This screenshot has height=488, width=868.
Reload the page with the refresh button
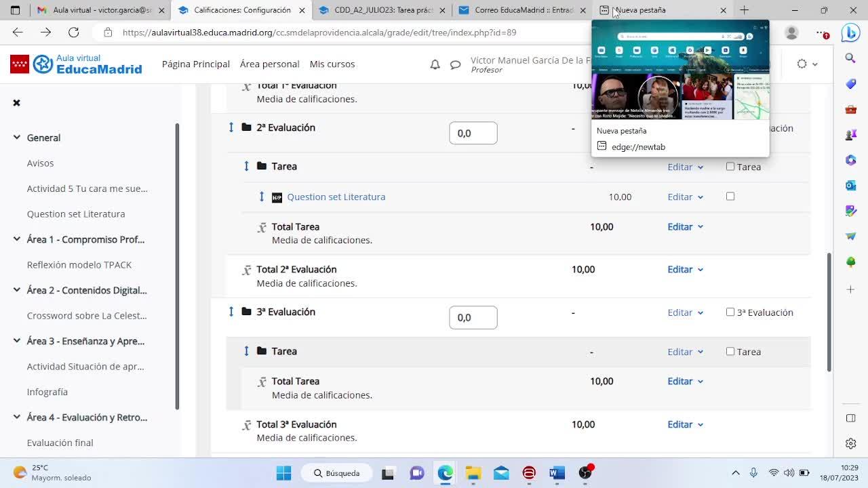click(74, 33)
